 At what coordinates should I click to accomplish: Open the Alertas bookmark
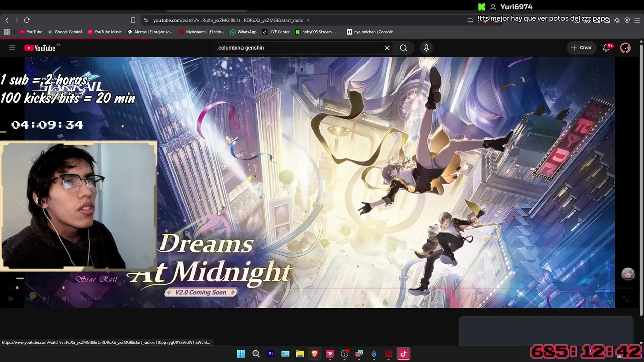pos(150,32)
